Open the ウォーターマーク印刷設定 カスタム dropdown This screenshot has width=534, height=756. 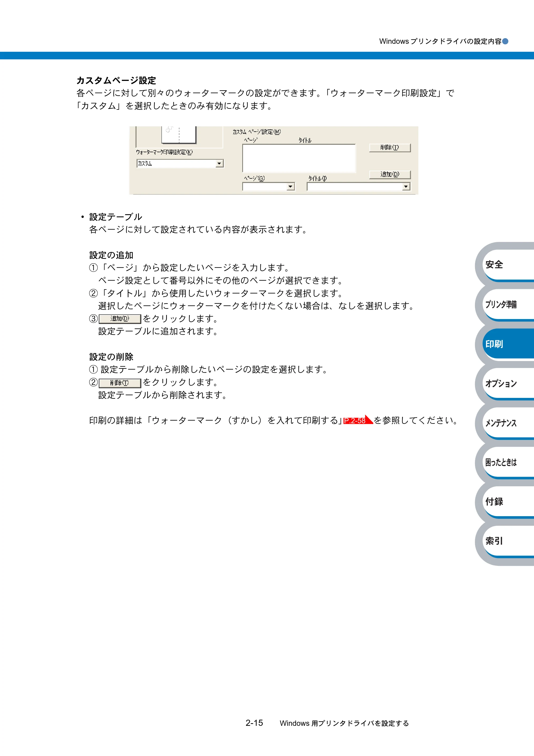tap(180, 164)
